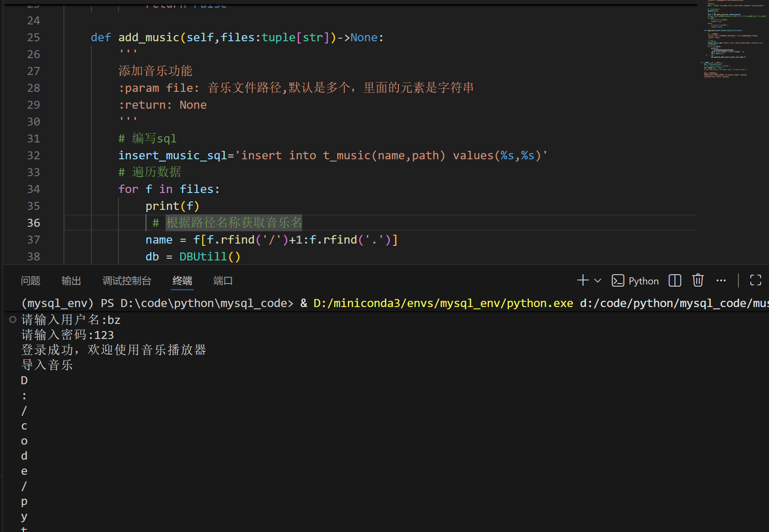Screen dimensions: 769x532
Task: Show the 端口 tab
Action: pyautogui.click(x=223, y=281)
